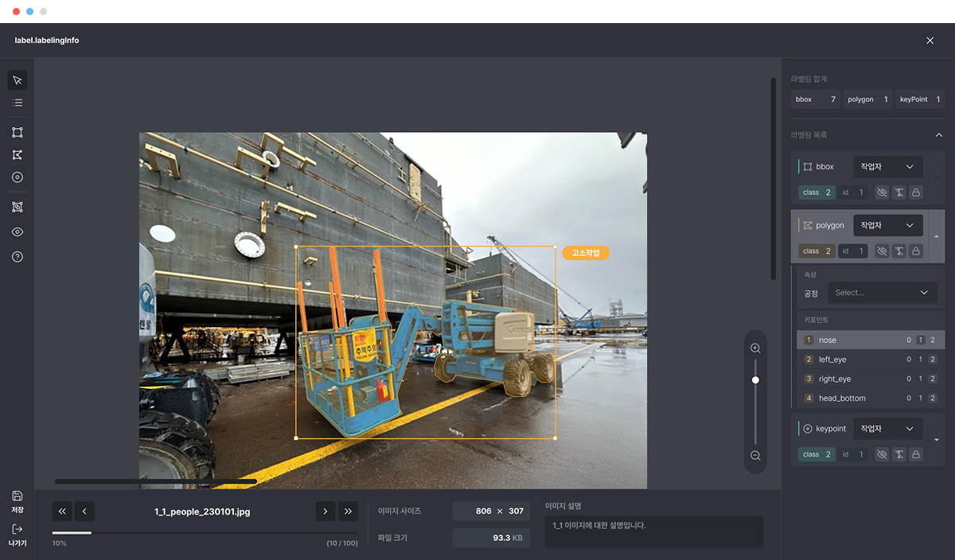Open the list view tool in left sidebar
Screen dimensions: 955x560
pyautogui.click(x=18, y=103)
